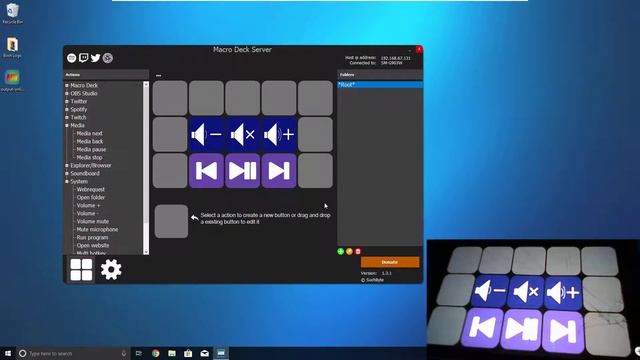
Task: Select the Open folder action
Action: (91, 198)
